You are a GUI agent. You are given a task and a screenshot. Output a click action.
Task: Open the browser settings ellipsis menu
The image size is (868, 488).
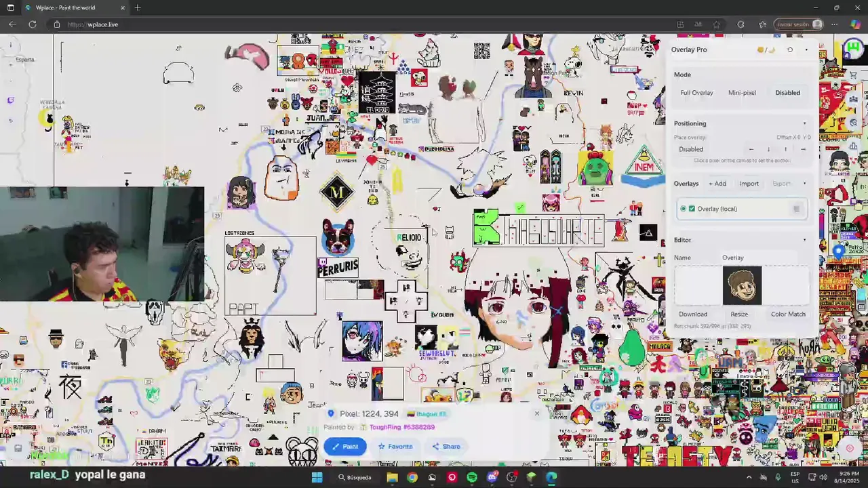point(835,24)
